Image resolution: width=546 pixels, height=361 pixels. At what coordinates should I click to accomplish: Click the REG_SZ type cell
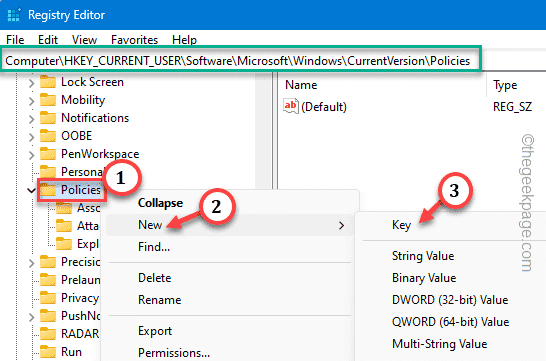pyautogui.click(x=512, y=107)
